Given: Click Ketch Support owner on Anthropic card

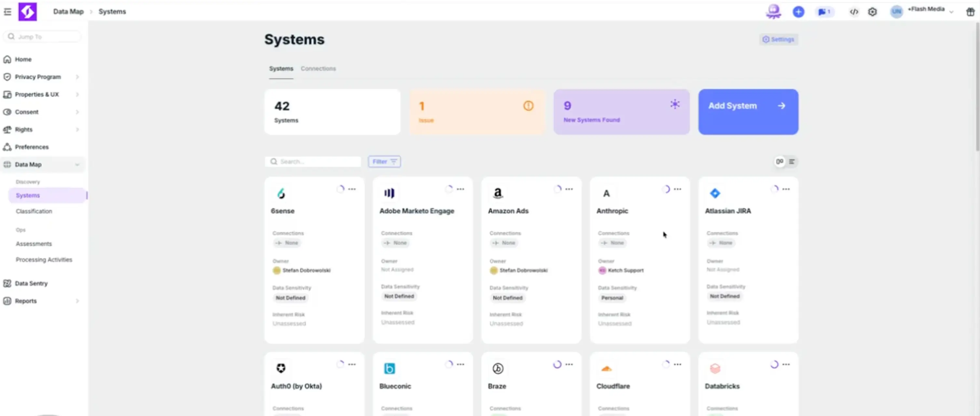Looking at the screenshot, I should 621,270.
